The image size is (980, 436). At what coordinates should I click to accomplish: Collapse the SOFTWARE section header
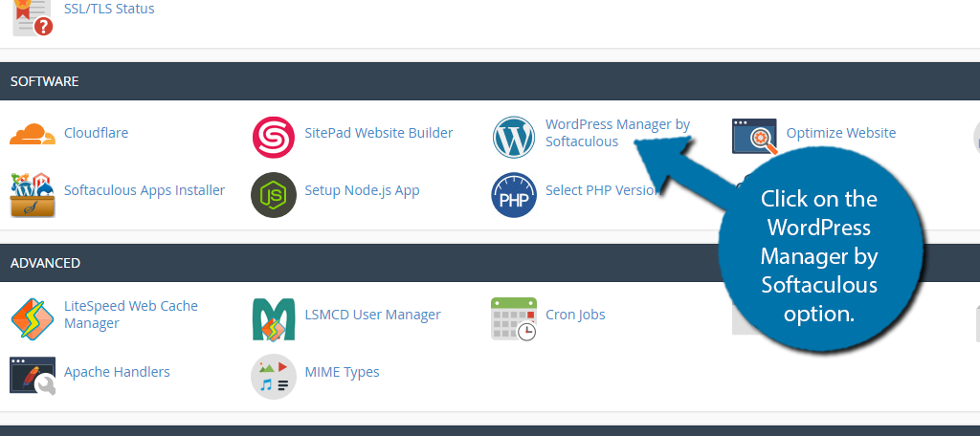490,81
